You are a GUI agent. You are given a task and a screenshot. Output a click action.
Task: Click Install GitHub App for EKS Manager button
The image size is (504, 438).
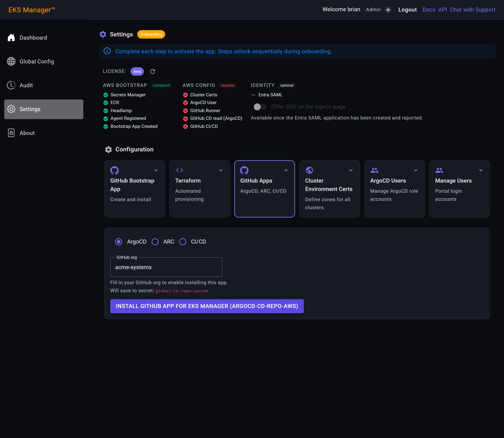point(207,306)
